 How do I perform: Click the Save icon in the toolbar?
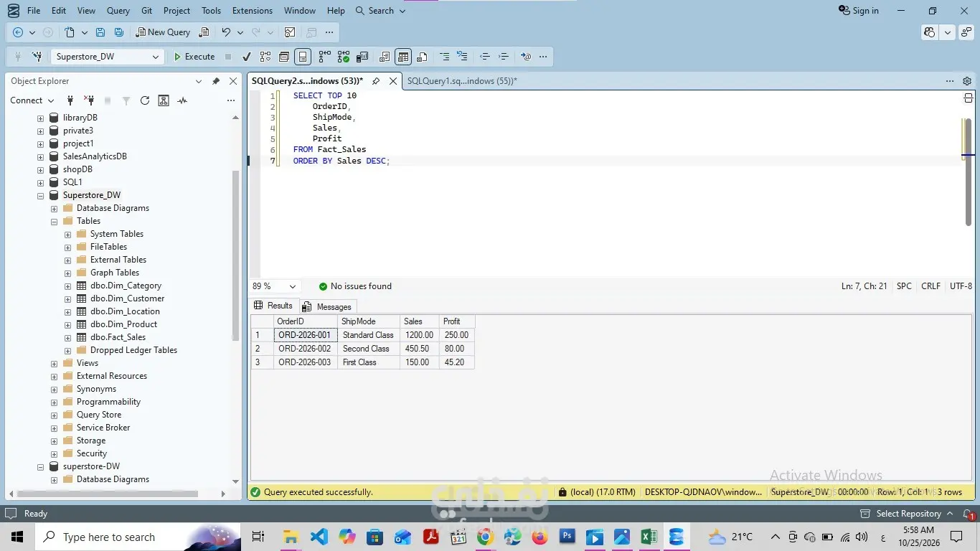pyautogui.click(x=100, y=32)
